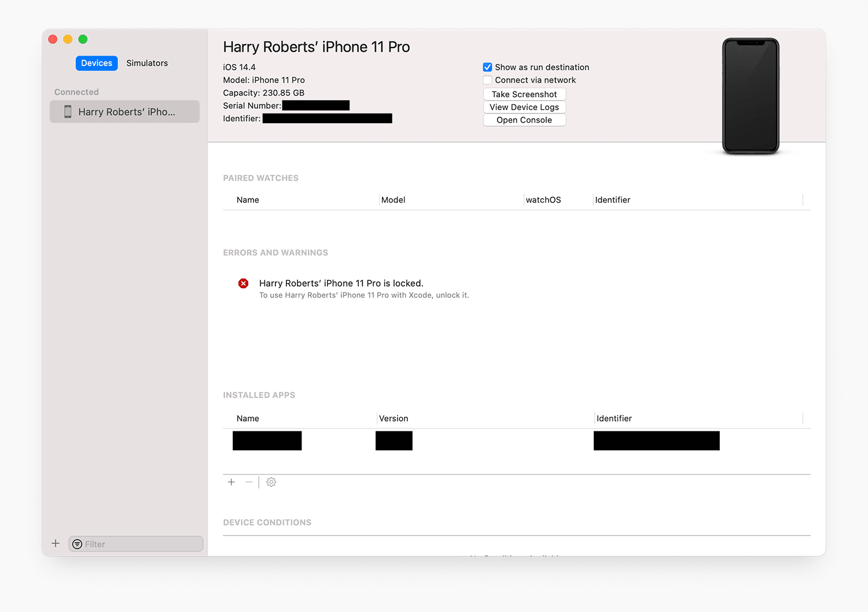Remove installed app with minus button
868x612 pixels.
click(249, 482)
